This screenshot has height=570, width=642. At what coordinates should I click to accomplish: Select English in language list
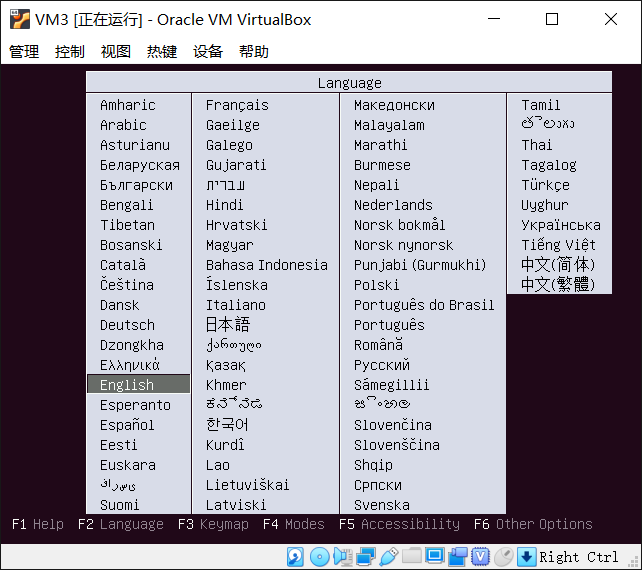pos(138,385)
